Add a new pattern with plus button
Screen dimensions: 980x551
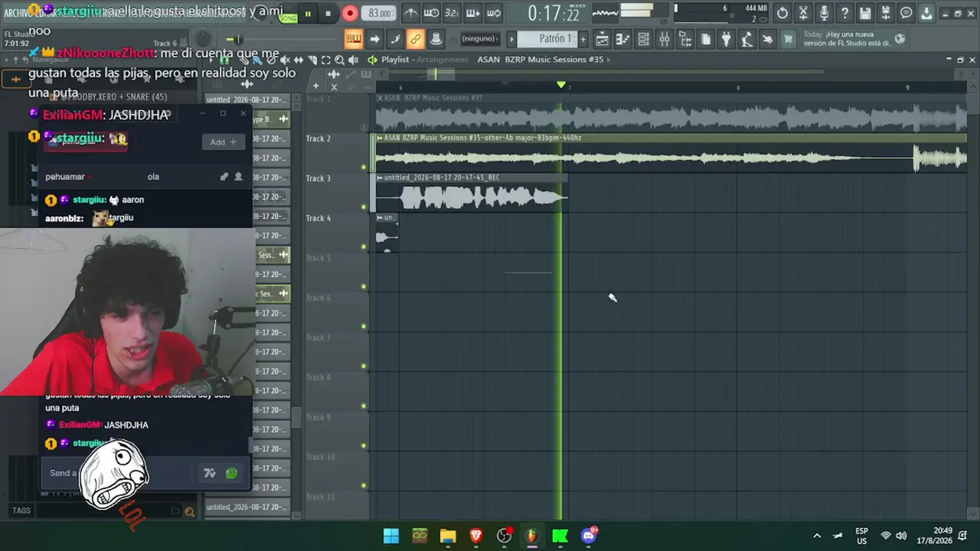[x=583, y=39]
